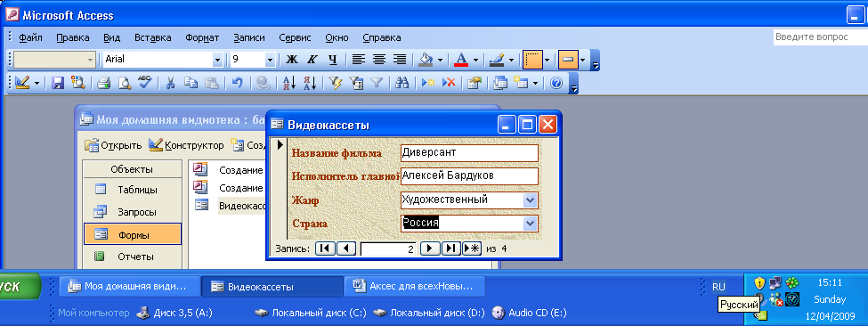
Task: Print the form with printer icon
Action: [x=104, y=83]
